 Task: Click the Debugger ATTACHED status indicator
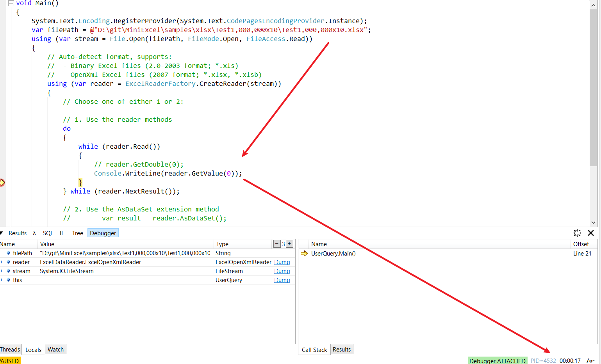coord(498,360)
